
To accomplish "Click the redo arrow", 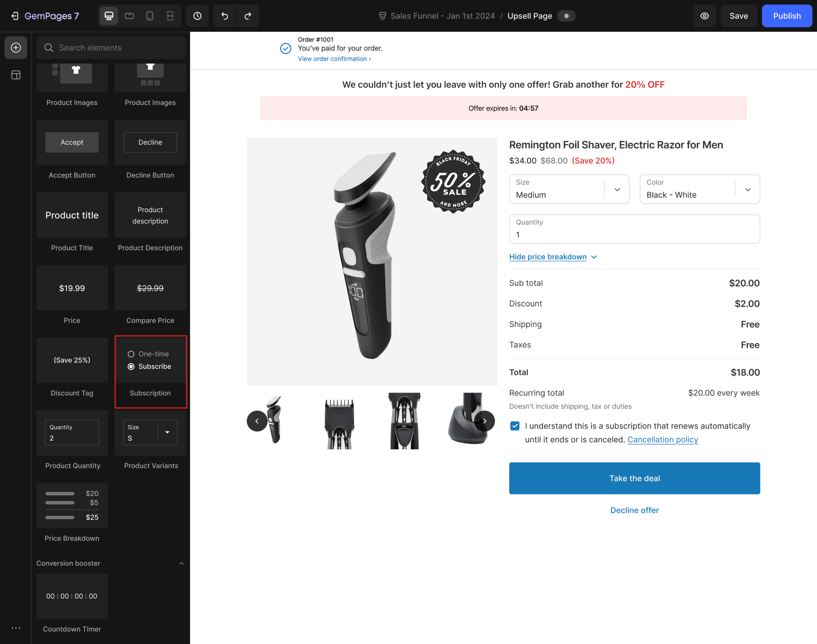I will [248, 16].
